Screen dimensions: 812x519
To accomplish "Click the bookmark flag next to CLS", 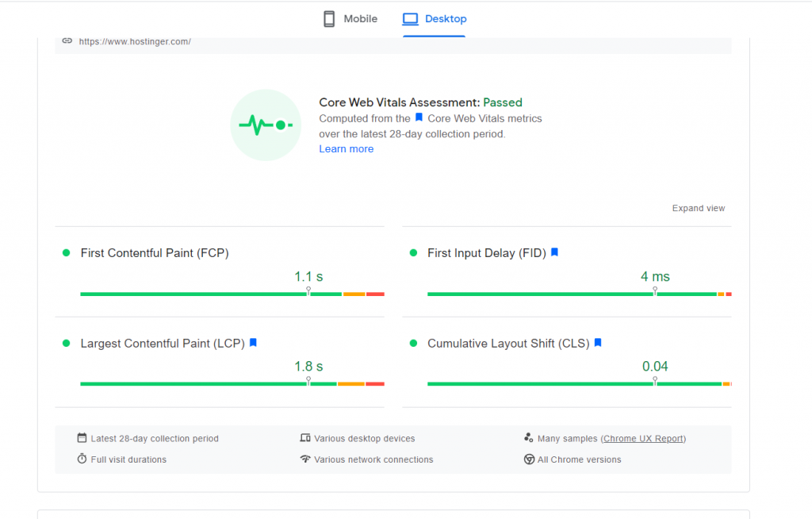I will [596, 342].
